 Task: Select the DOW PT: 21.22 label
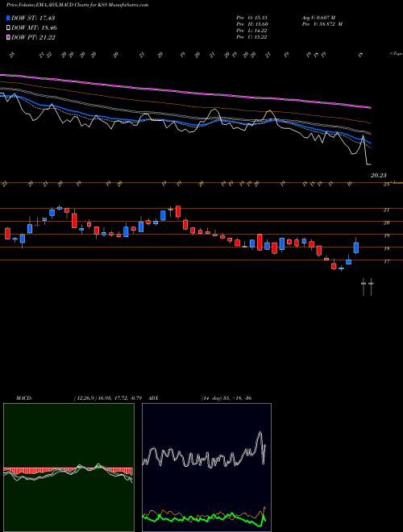33,38
